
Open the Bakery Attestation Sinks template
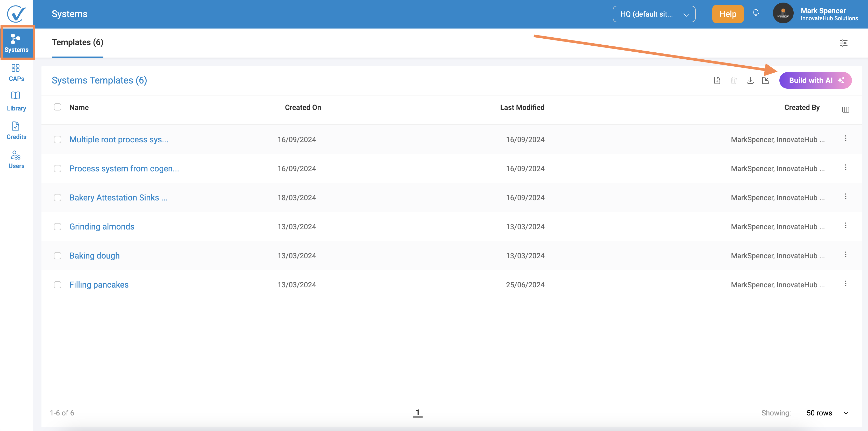click(x=118, y=197)
